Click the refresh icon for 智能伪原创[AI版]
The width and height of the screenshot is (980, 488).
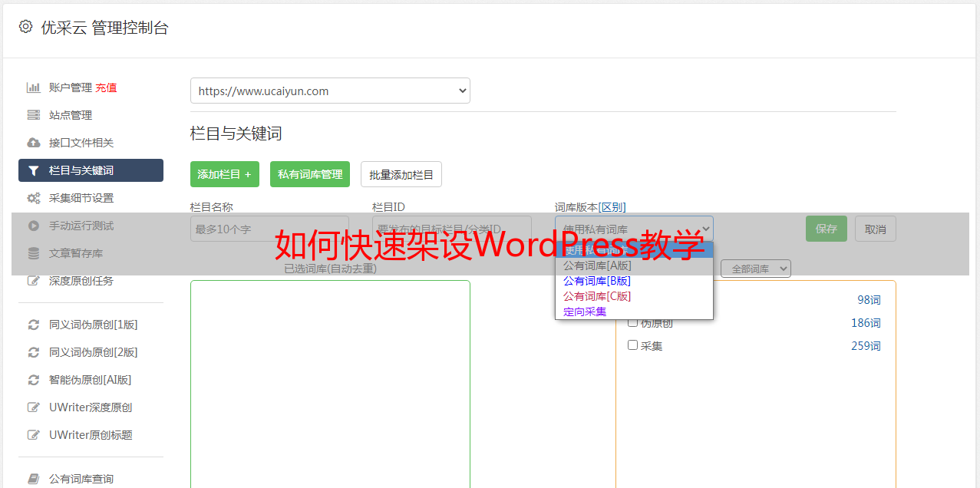[x=34, y=380]
